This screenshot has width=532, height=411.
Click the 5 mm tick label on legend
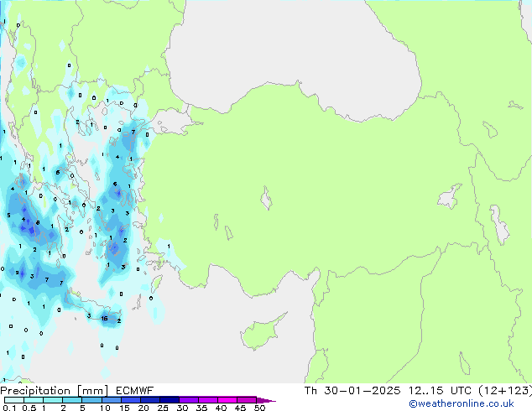(82, 408)
